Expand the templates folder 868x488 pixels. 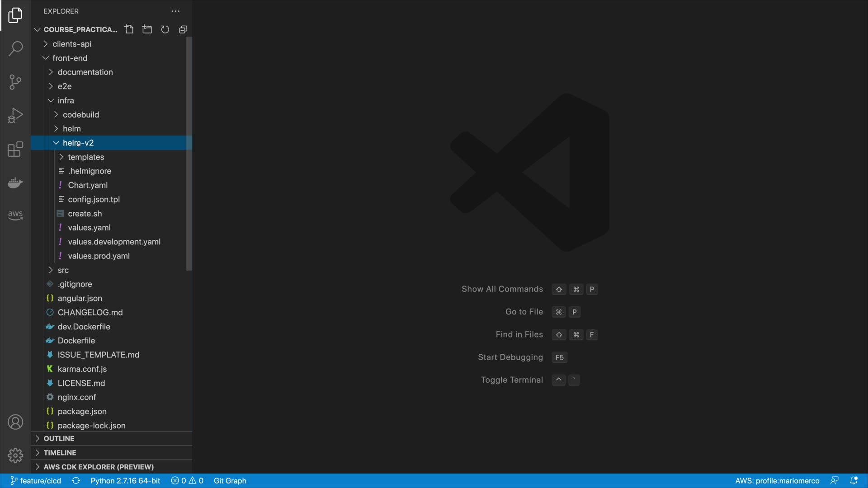pos(86,157)
